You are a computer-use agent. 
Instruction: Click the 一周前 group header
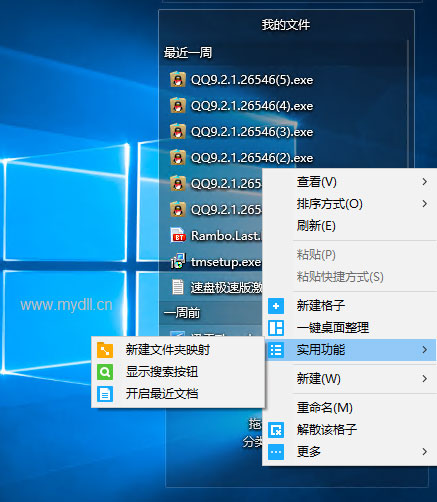[182, 313]
